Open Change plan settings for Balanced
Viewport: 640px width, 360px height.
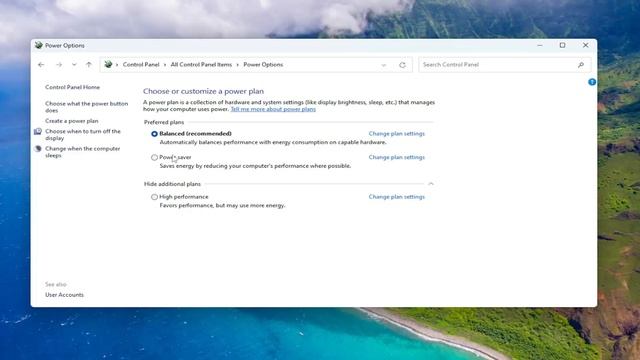396,133
